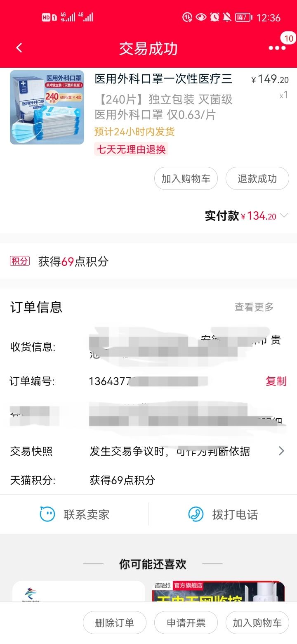Tap the contact seller smiley icon

pos(47,514)
